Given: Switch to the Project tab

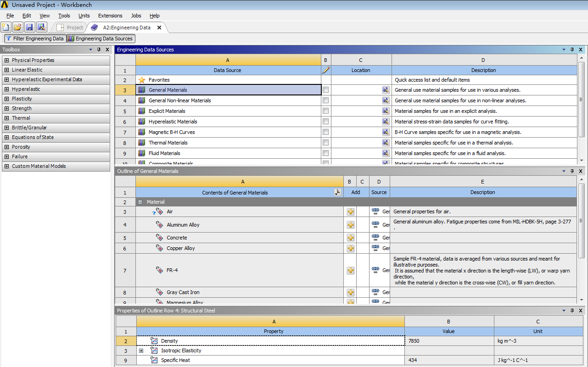Looking at the screenshot, I should point(70,28).
